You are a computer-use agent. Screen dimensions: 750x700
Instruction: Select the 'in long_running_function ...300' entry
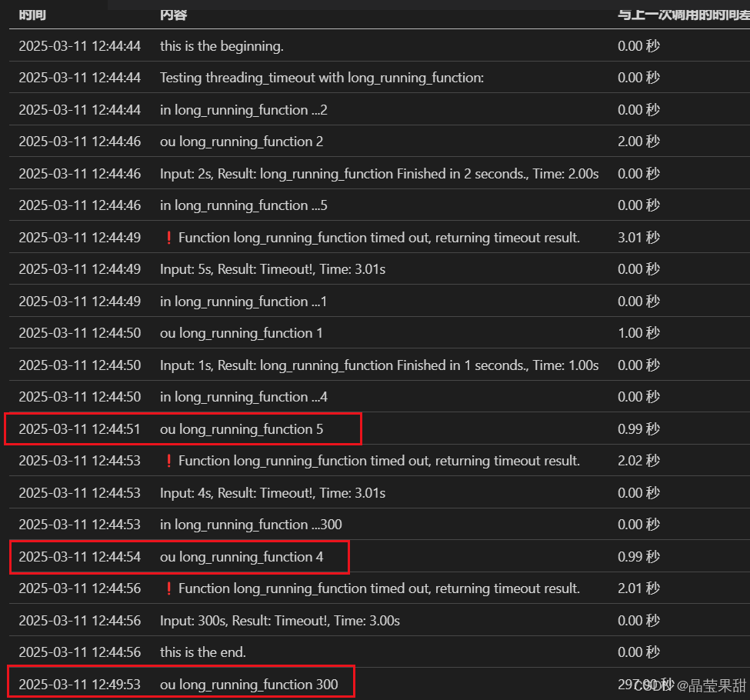coord(251,525)
